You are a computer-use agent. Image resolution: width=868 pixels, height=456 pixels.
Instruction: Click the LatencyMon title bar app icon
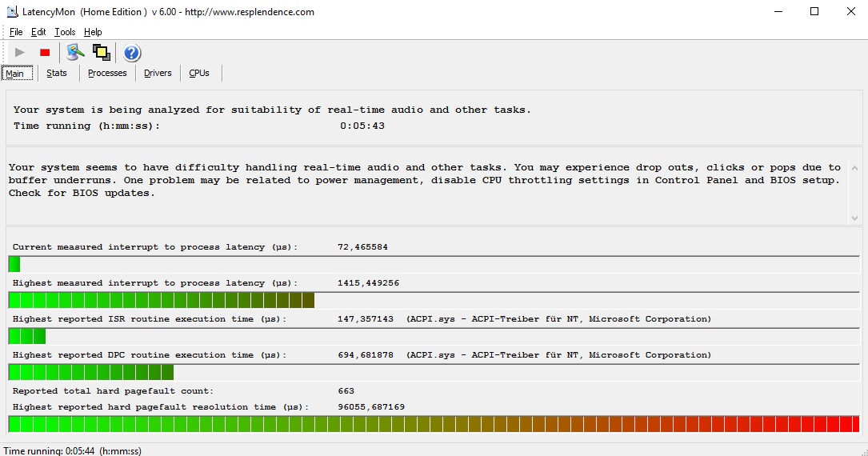[13, 12]
